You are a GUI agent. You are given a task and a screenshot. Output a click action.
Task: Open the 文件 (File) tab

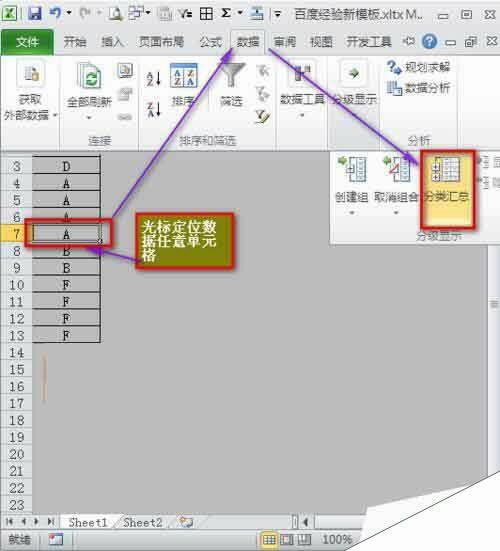point(27,43)
